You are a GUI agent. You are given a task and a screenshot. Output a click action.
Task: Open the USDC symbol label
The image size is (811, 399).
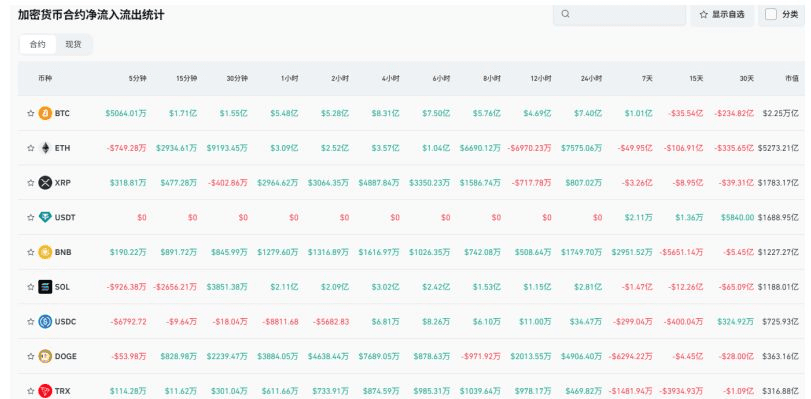coord(65,321)
